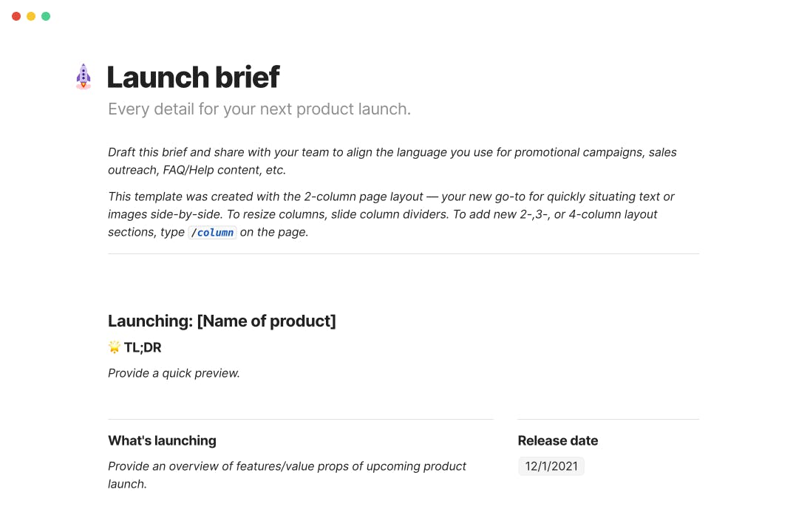
Task: Click the 2-column page layout paragraph
Action: click(391, 214)
